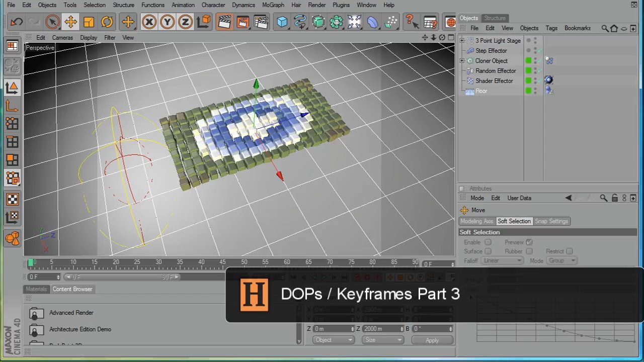Viewport: 644px width, 362px height.
Task: Switch to the Content Browser tab
Action: click(72, 289)
